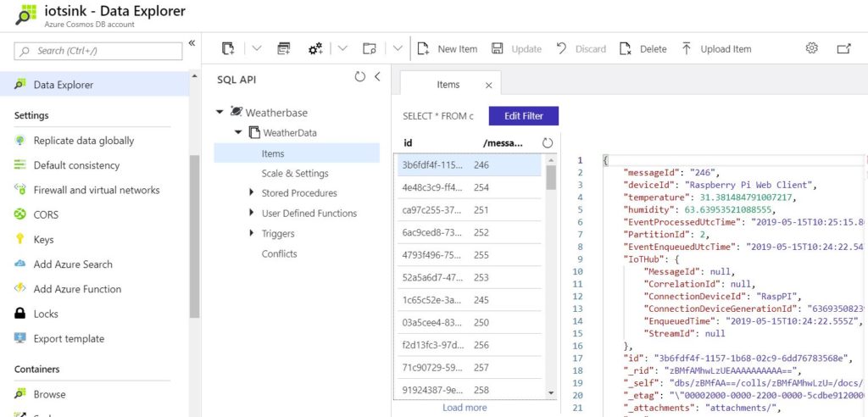Click the WeatherData container label
Screen dimensions: 868x417
(x=290, y=133)
